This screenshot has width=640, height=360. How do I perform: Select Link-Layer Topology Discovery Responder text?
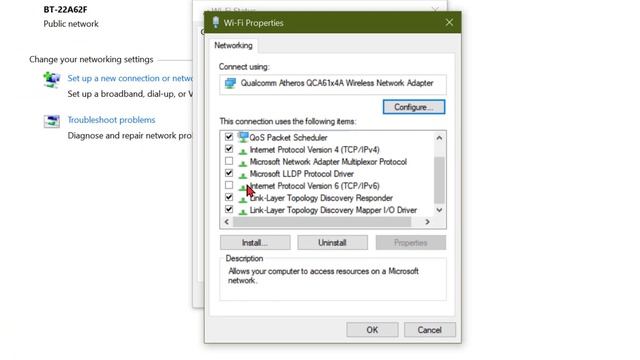(321, 198)
